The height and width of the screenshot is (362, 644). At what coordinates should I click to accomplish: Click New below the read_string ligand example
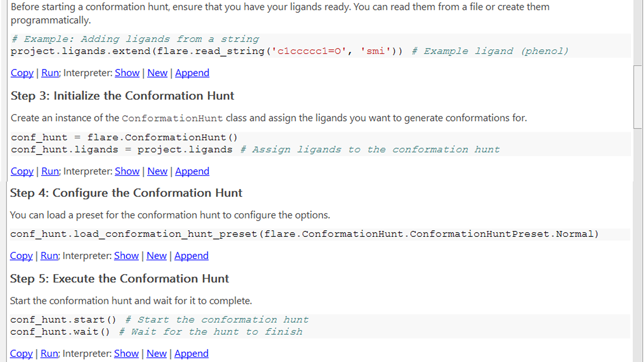pos(157,73)
